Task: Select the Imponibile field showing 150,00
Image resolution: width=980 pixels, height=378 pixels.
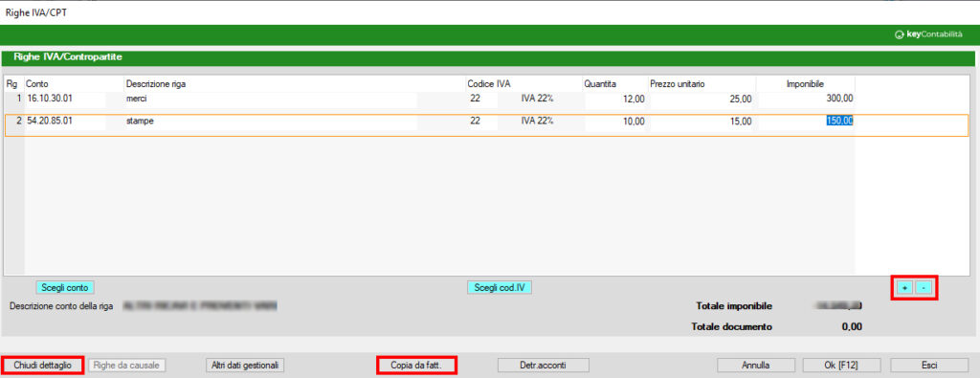Action: [x=805, y=122]
